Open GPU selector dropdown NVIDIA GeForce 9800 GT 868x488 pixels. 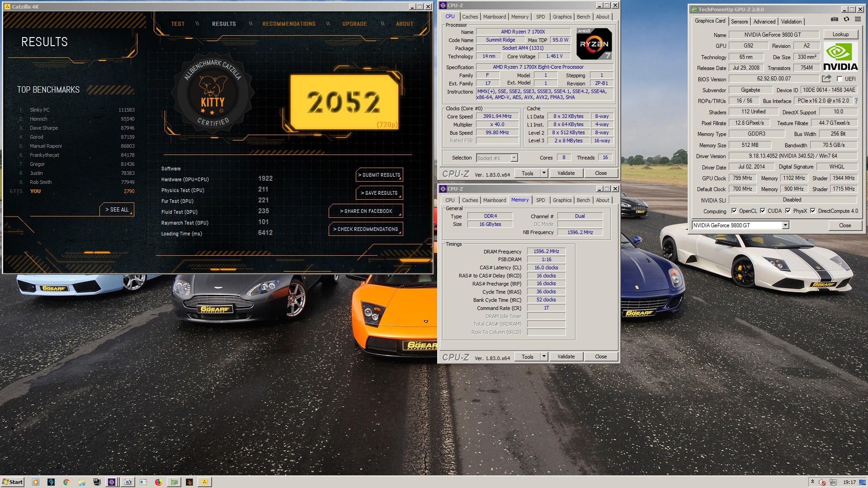click(x=741, y=225)
